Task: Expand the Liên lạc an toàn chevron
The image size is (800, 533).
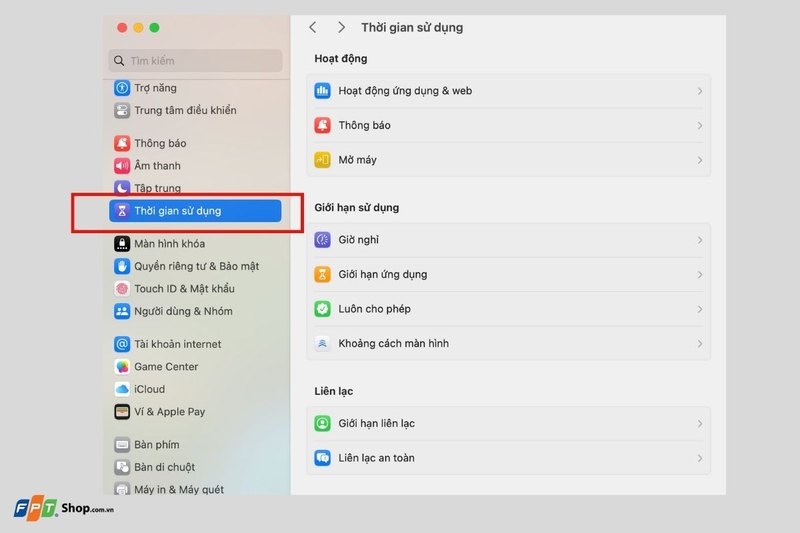Action: [x=699, y=459]
